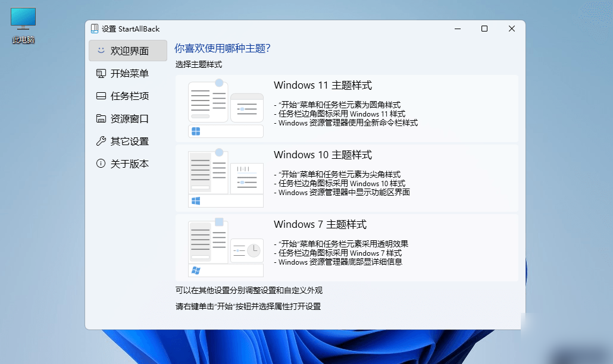Click the line Windows 资源管理器中显示功能区界面
The image size is (613, 364).
342,192
